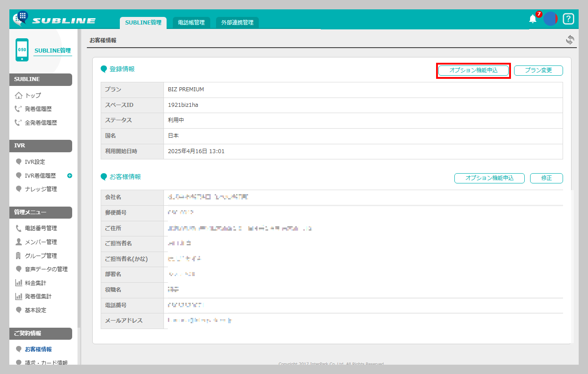The image size is (588, 374).
Task: Open the user avatar circle in the header
Action: pos(551,19)
